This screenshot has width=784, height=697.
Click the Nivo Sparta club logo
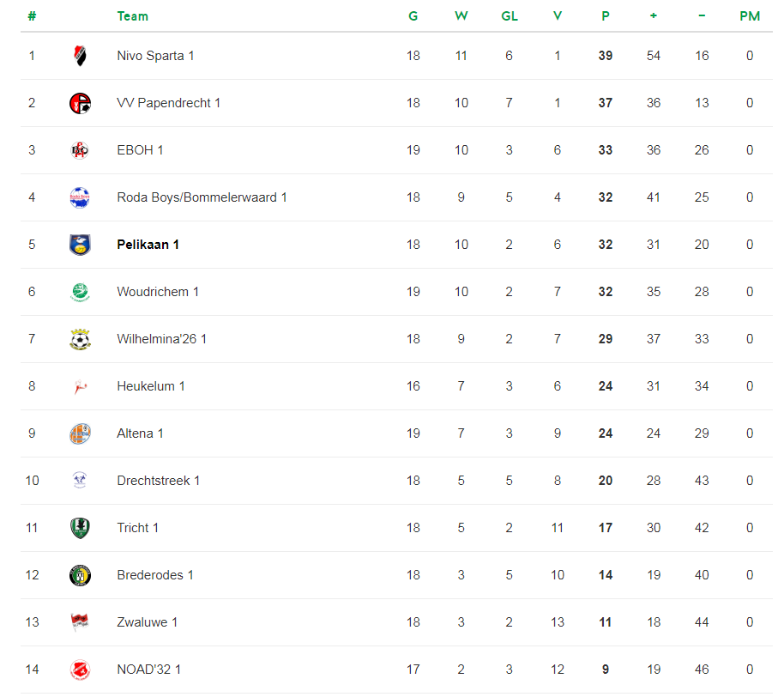click(80, 56)
